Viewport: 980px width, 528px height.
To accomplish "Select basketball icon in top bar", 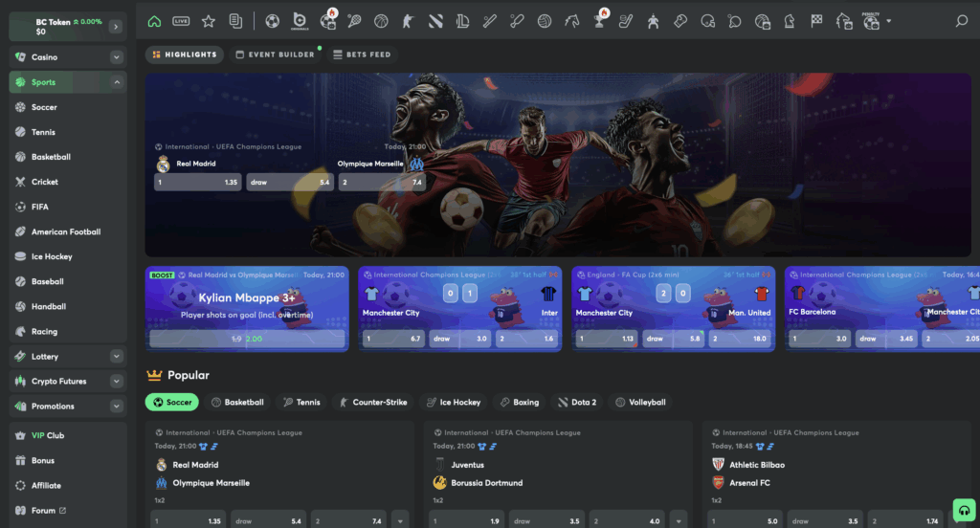I will pos(381,21).
